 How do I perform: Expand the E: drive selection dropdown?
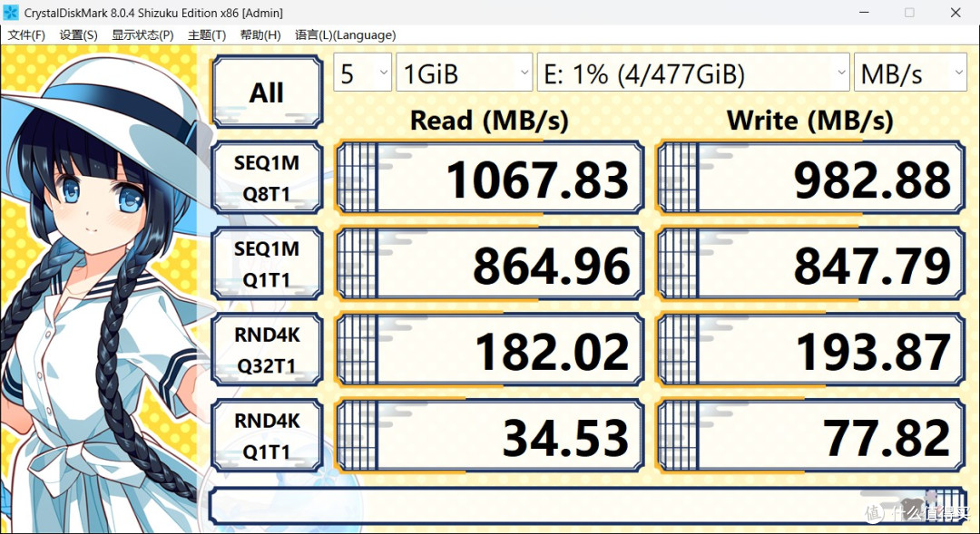[693, 73]
